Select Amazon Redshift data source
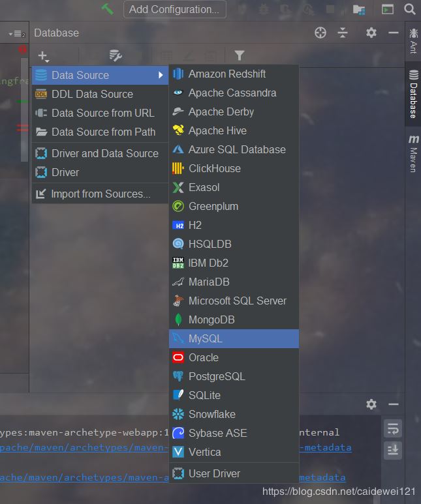The width and height of the screenshot is (421, 504). [x=234, y=74]
